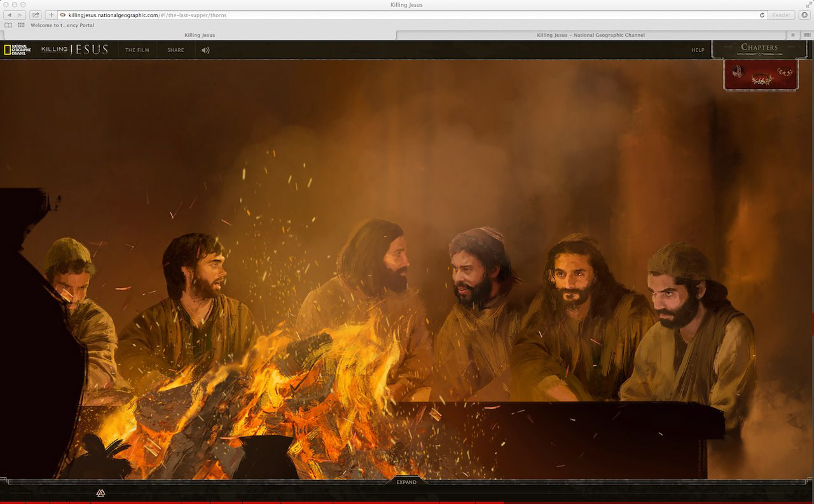
Task: Select the small chapter icon right of the crown of thorns
Action: [x=785, y=72]
